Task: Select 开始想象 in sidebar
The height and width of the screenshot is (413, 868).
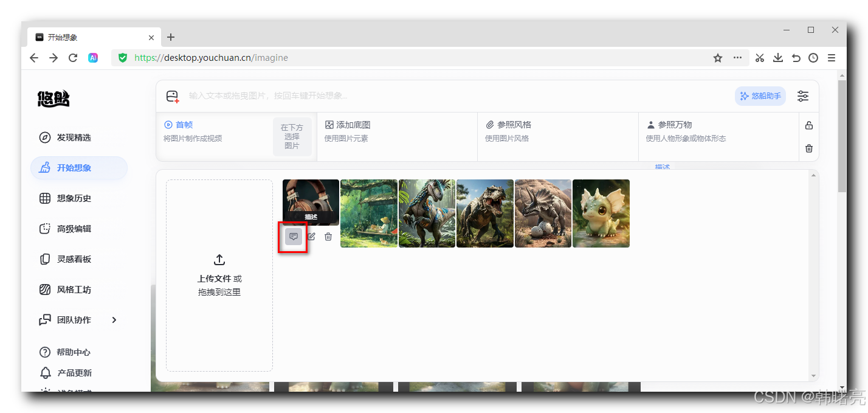Action: (x=79, y=168)
